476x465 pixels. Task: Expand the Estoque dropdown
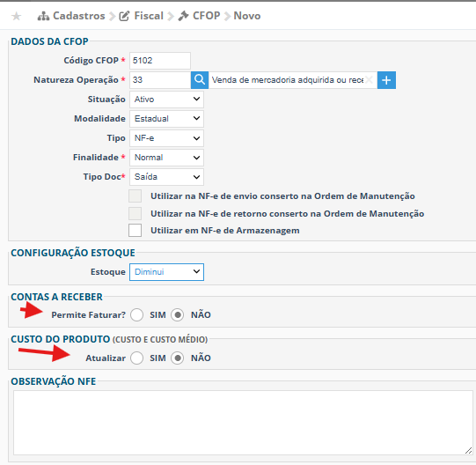point(166,272)
